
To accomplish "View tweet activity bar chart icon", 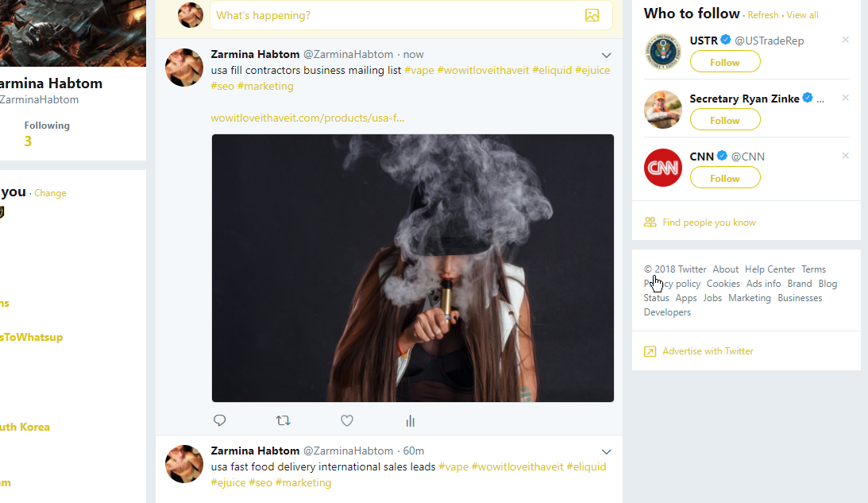I will tap(411, 421).
